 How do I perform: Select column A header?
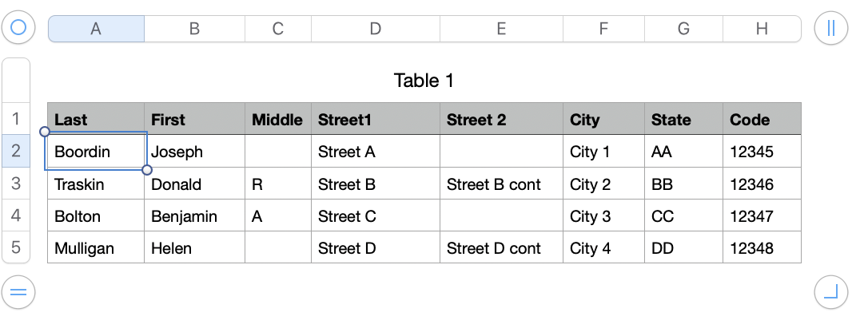(97, 29)
